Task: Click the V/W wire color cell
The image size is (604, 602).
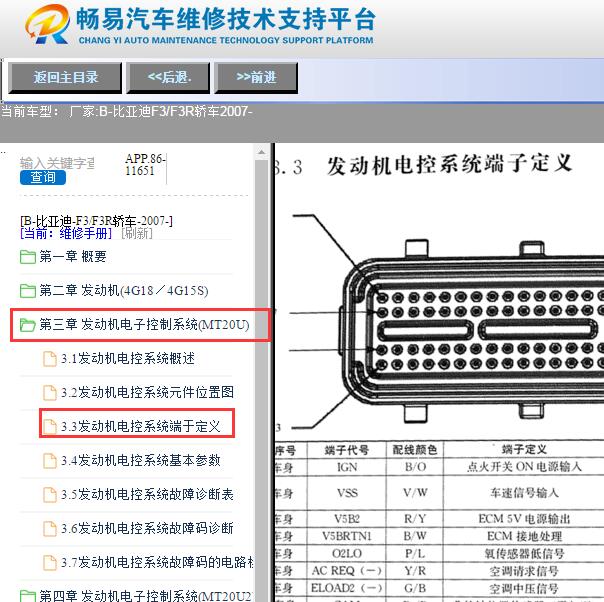Action: tap(415, 493)
